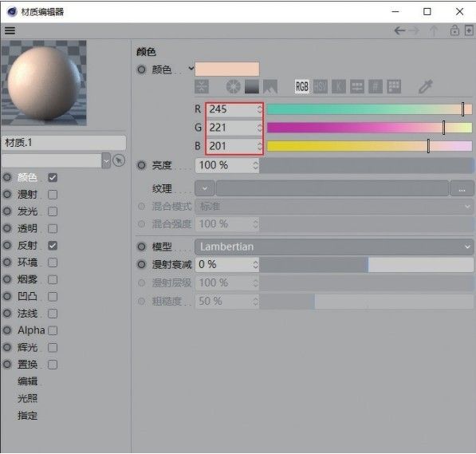Image resolution: width=476 pixels, height=454 pixels.
Task: Select the spectrum gradient mode icon
Action: [252, 87]
